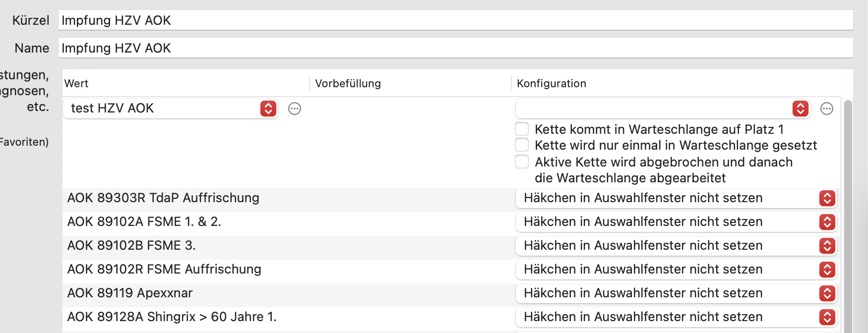Click the Kürzel text field
The width and height of the screenshot is (868, 333).
coord(455,20)
